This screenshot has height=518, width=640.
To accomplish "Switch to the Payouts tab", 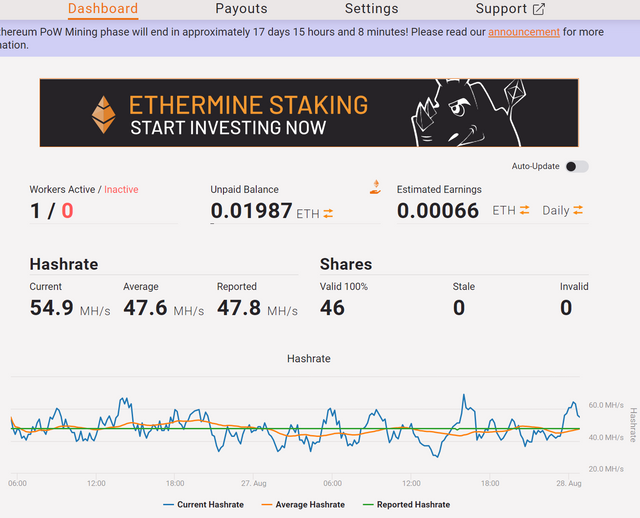I will pos(241,9).
